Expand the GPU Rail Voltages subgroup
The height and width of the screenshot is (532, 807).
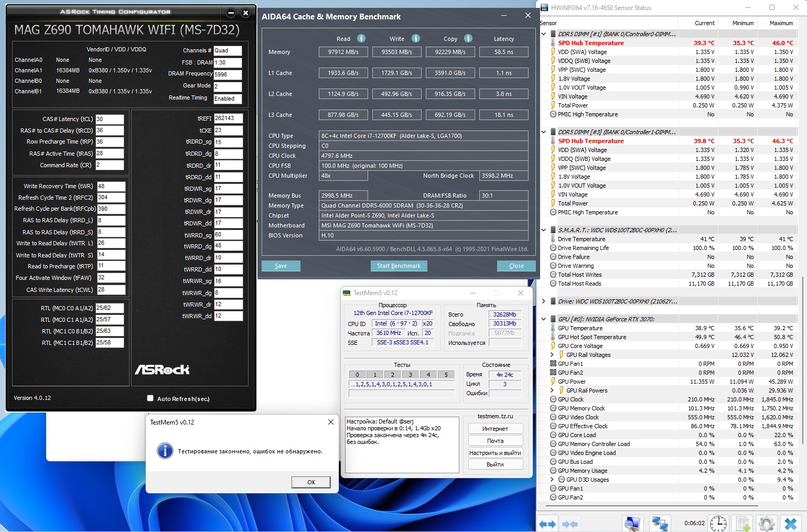(552, 355)
